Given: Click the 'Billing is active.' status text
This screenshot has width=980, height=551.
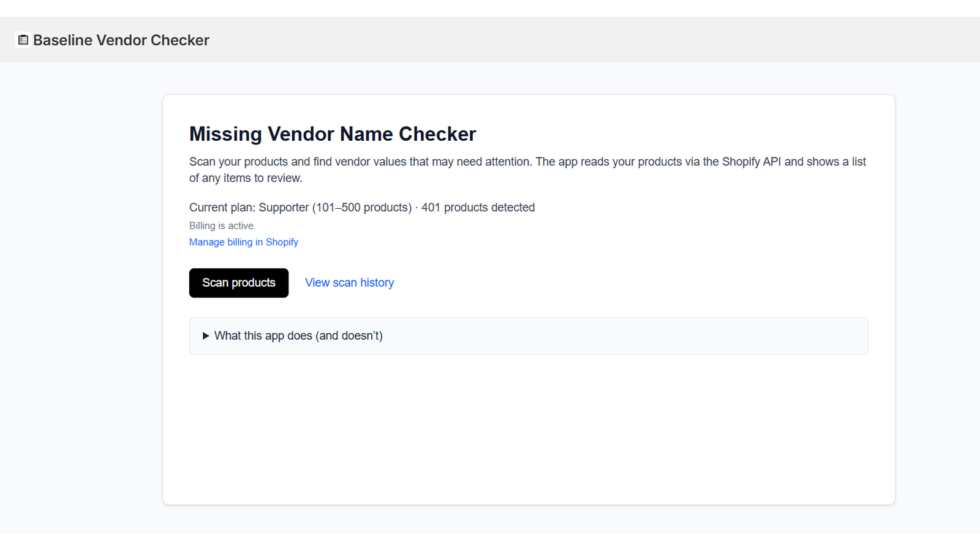Looking at the screenshot, I should pos(222,225).
